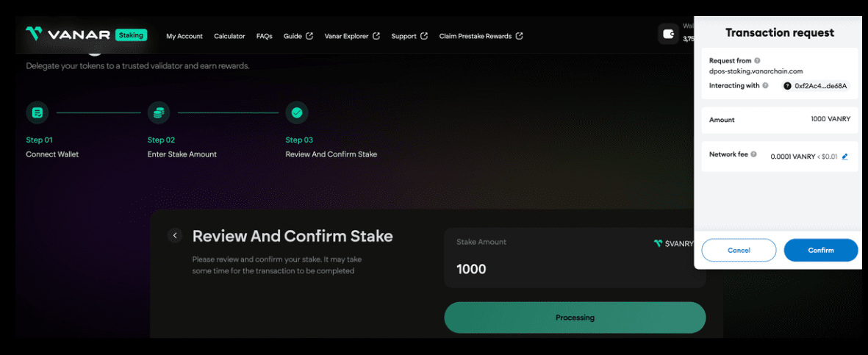Image resolution: width=868 pixels, height=355 pixels.
Task: Click the Vanar logo in the header
Action: tap(68, 35)
